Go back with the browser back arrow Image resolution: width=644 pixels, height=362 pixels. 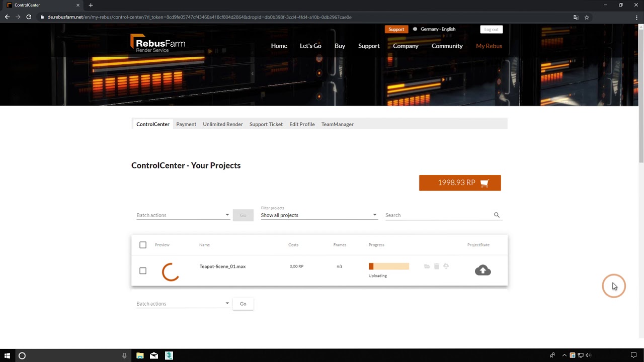coord(7,17)
